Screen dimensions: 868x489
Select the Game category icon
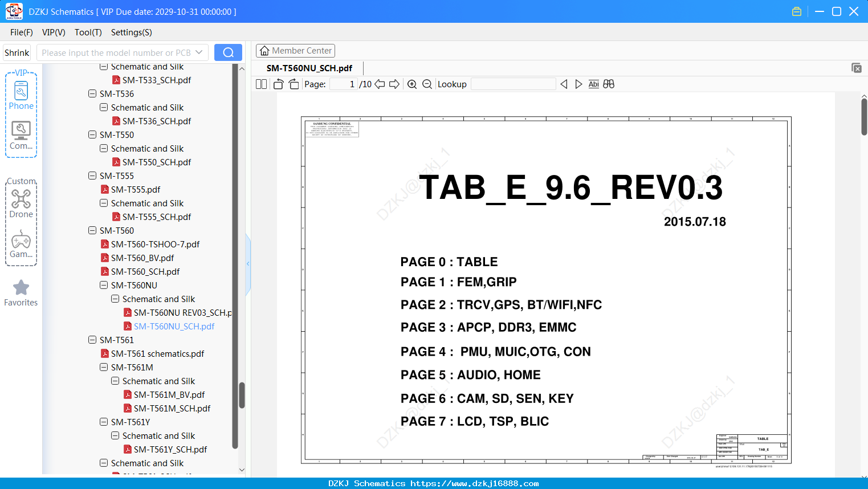tap(21, 244)
